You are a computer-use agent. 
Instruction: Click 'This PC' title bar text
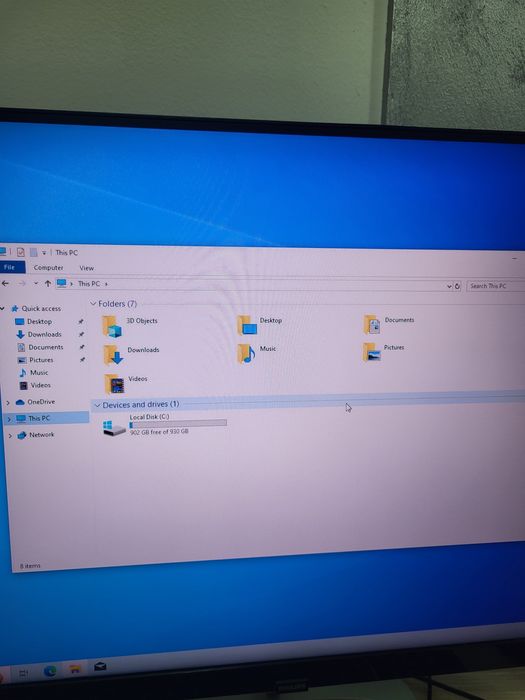point(67,252)
